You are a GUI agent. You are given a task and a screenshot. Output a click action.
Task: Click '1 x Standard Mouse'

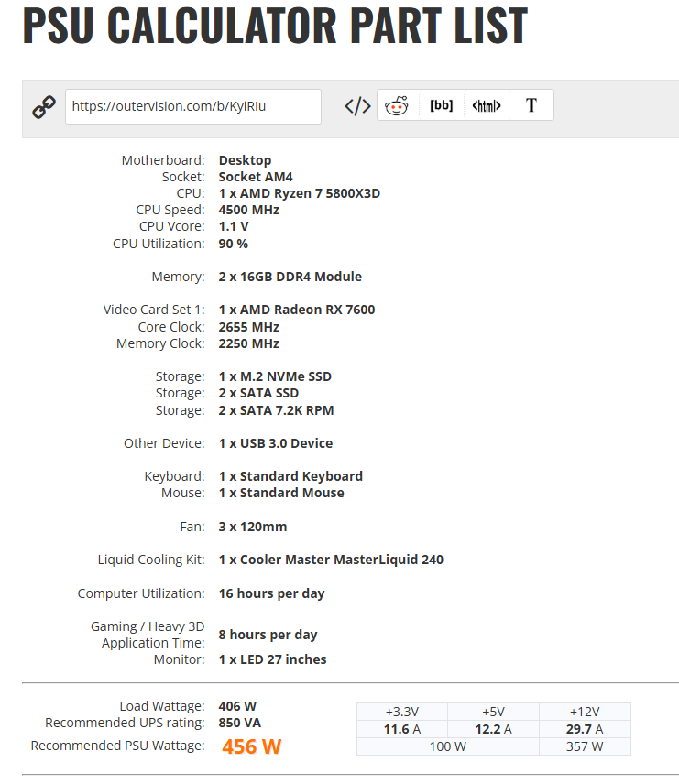[x=281, y=493]
